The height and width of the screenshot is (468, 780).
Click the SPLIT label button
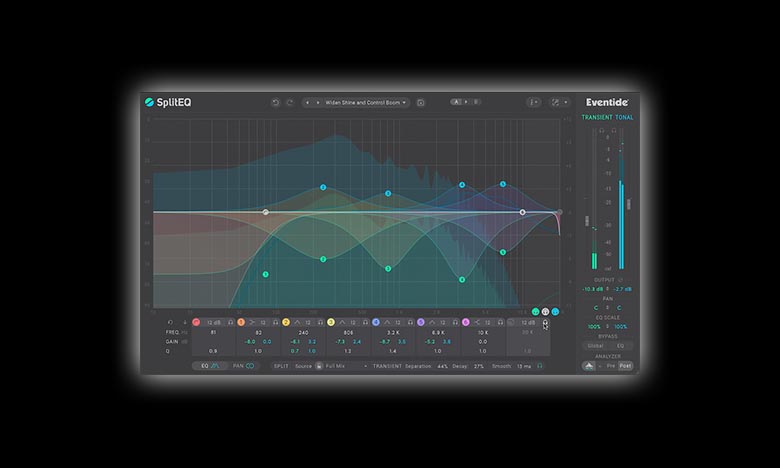coord(281,366)
